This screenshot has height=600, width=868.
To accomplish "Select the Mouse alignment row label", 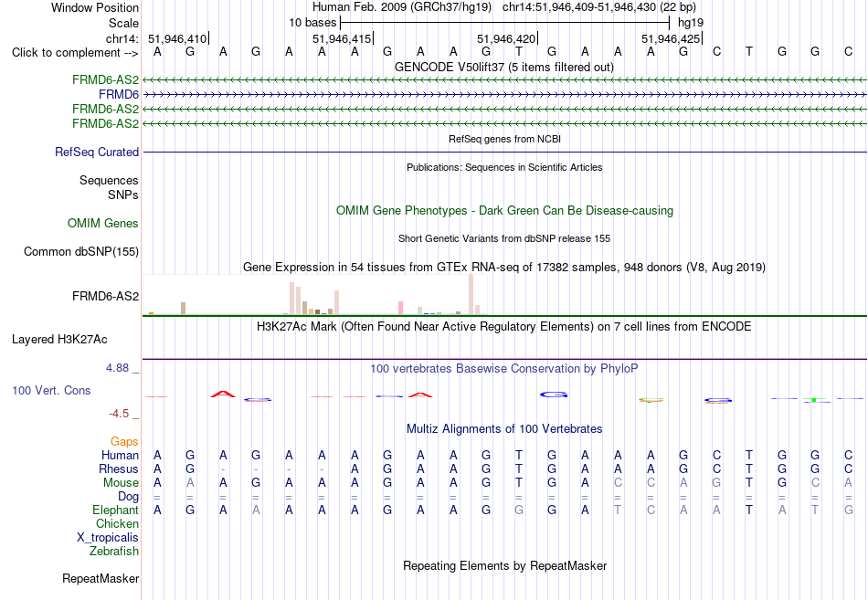I will pos(121,483).
